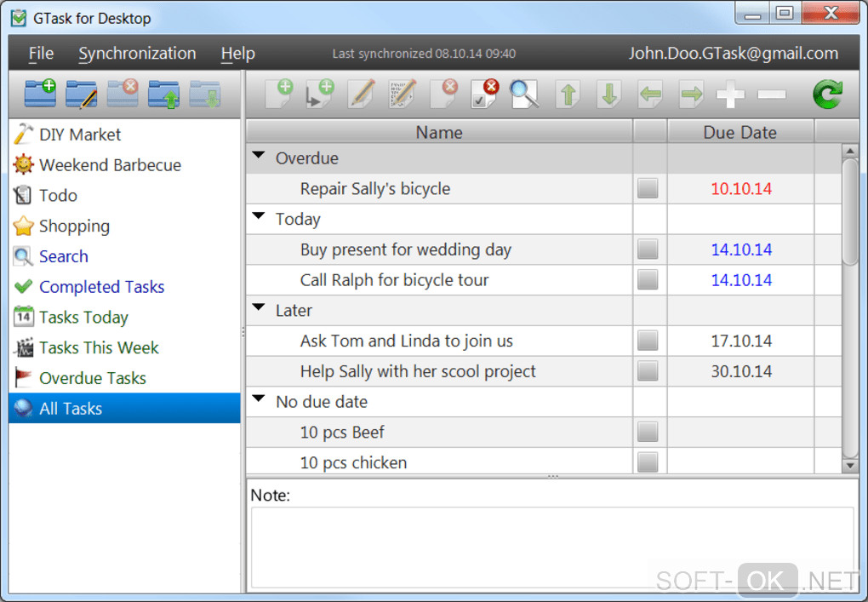This screenshot has width=868, height=602.
Task: Click the clear completed tasks icon
Action: 484,94
